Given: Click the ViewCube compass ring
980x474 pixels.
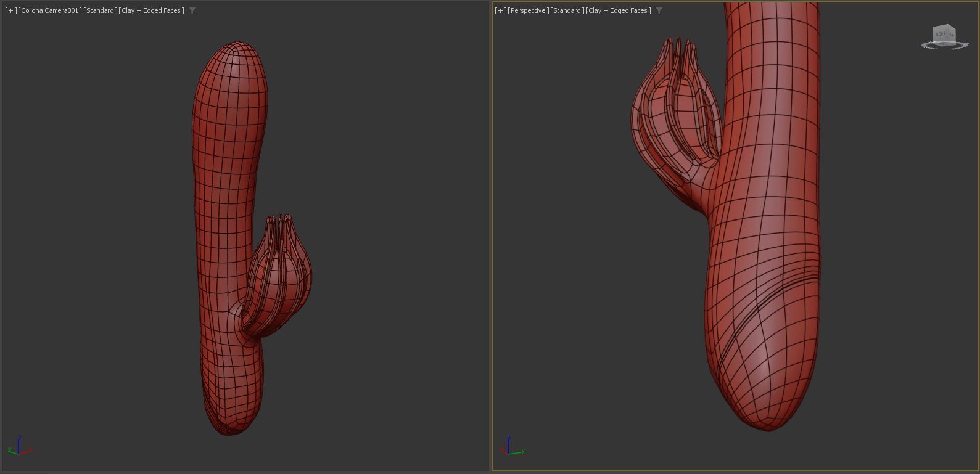Looking at the screenshot, I should 945,46.
